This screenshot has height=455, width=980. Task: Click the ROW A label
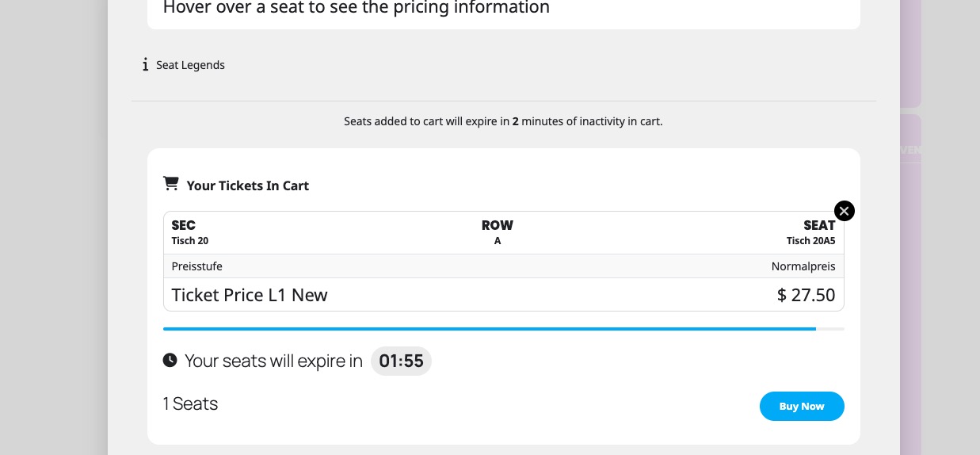pos(498,232)
